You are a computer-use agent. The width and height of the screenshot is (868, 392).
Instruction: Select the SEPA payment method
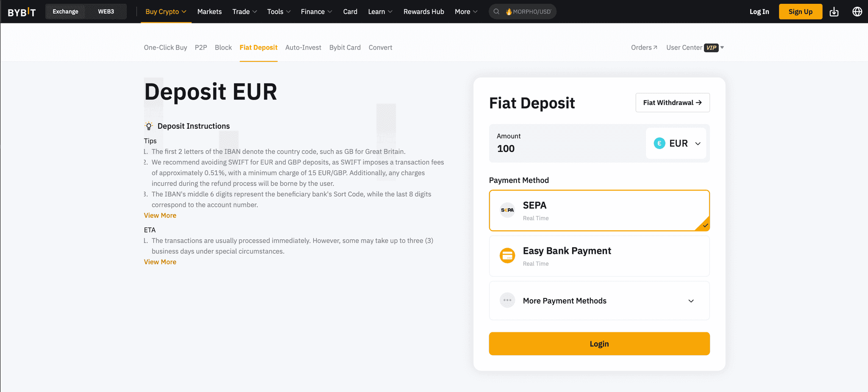click(x=599, y=210)
